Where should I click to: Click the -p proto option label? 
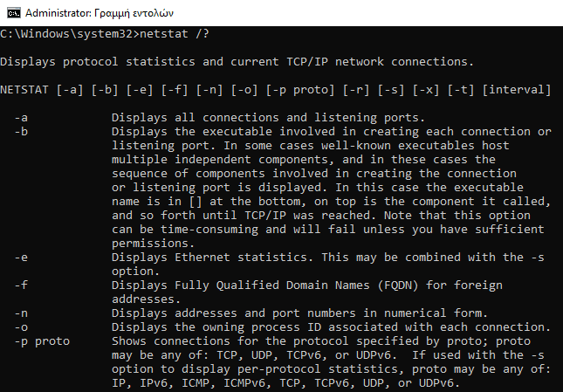pyautogui.click(x=42, y=341)
